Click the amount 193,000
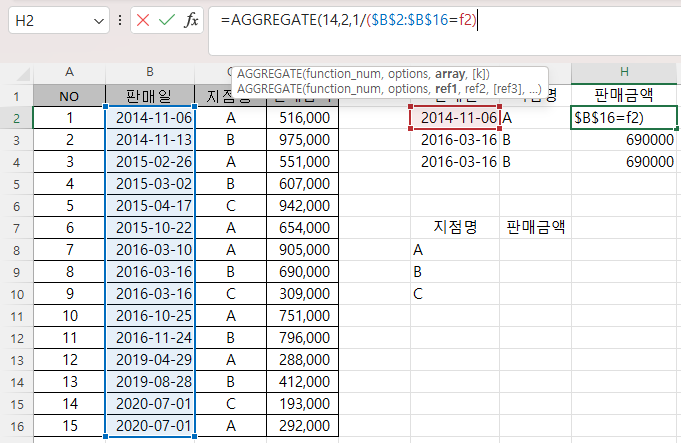The image size is (681, 443). [302, 404]
